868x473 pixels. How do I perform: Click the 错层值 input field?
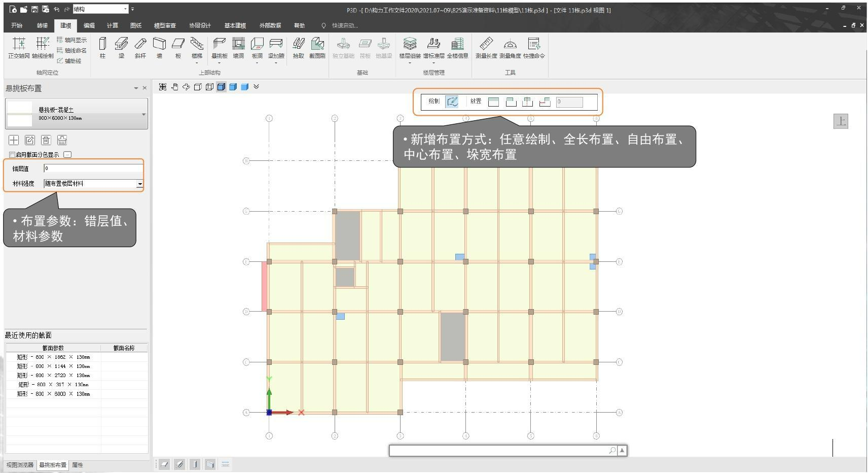93,168
